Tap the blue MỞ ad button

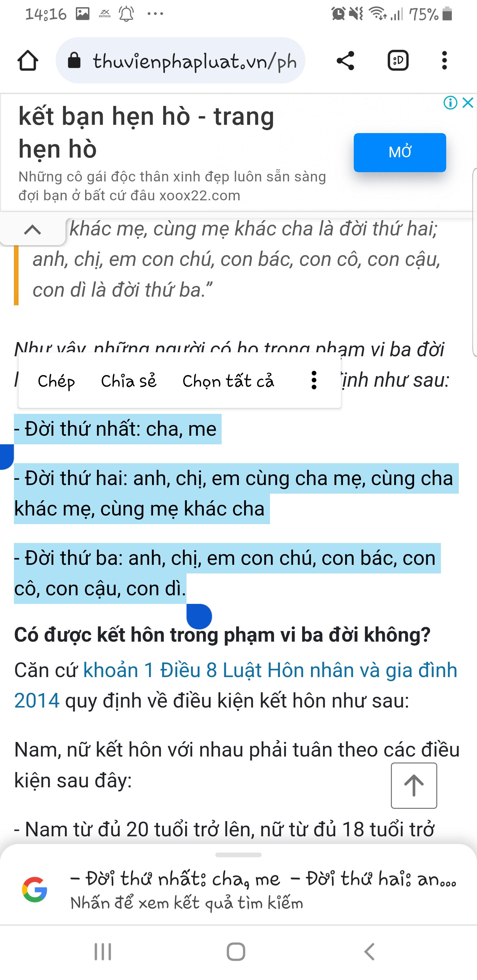[400, 152]
